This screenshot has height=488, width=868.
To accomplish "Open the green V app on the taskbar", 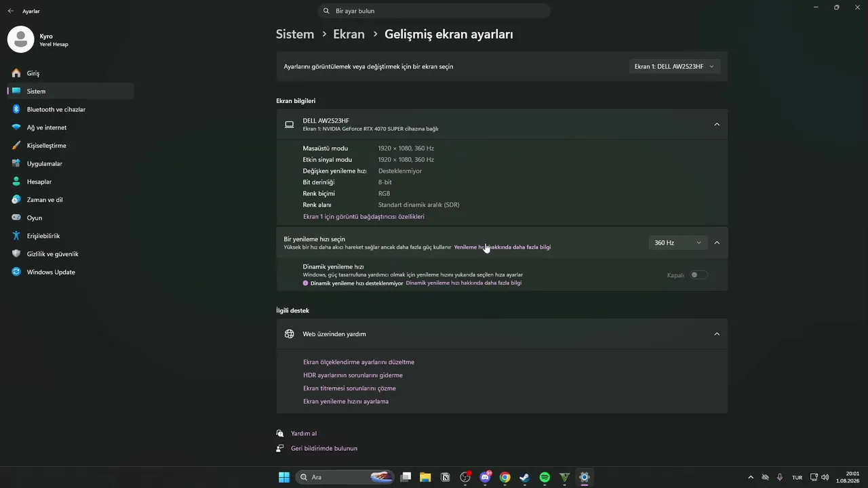I will 564,477.
